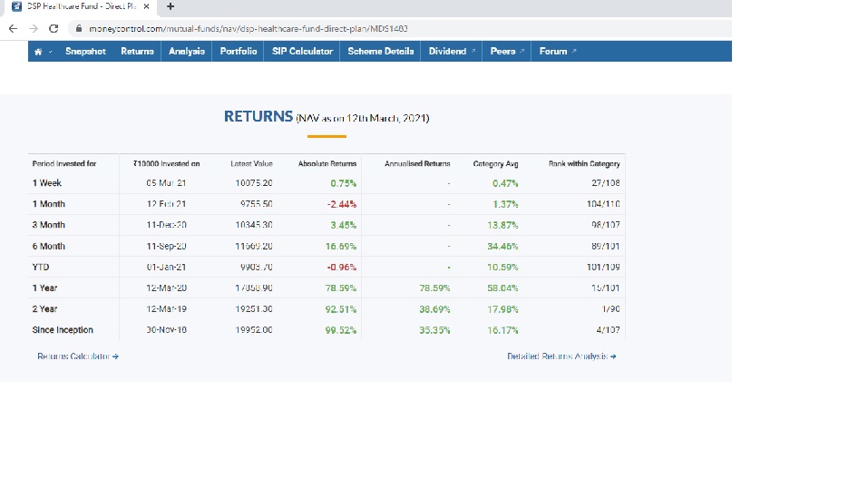
Task: Click the 38.69% annualised return value
Action: point(434,309)
